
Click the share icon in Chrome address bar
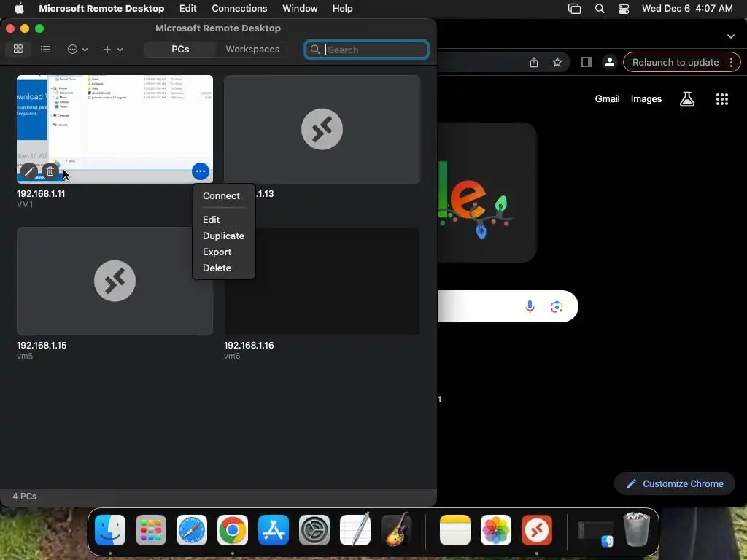tap(534, 63)
